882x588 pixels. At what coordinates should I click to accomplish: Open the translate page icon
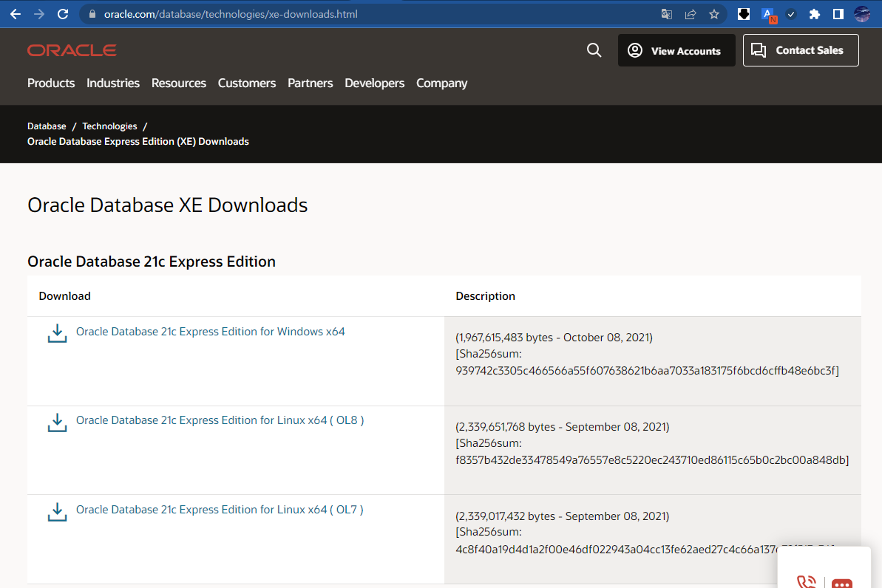pos(667,14)
